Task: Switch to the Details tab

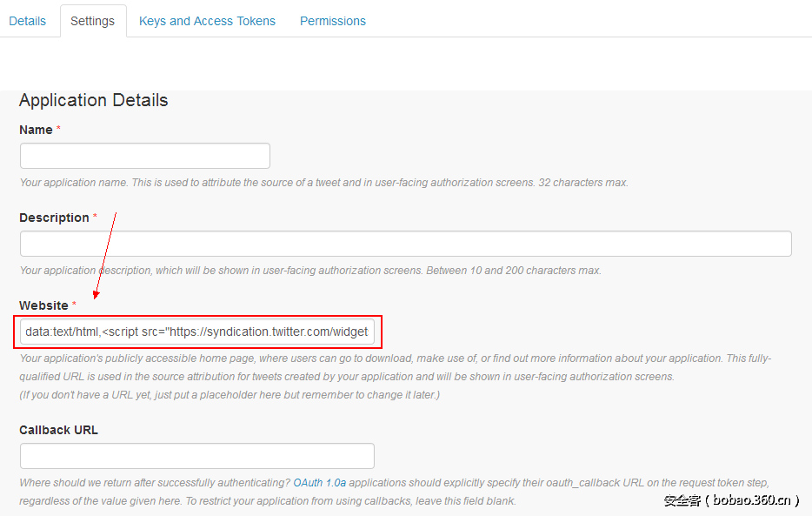Action: click(x=28, y=21)
